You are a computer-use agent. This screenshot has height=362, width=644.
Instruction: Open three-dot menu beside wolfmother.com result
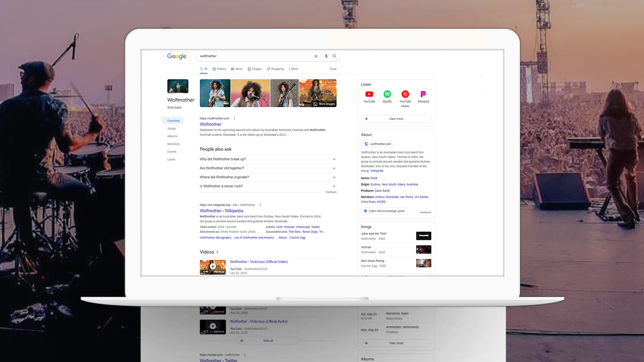[x=234, y=119]
